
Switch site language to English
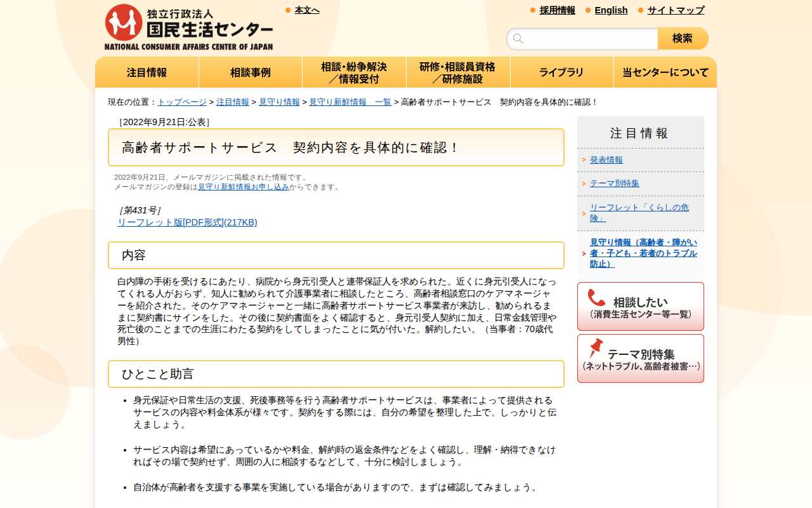point(611,10)
